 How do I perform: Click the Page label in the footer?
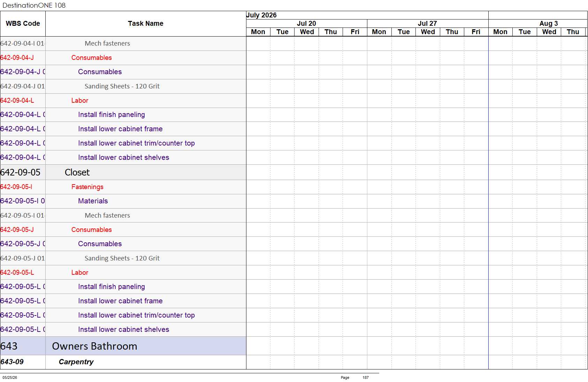coord(345,377)
